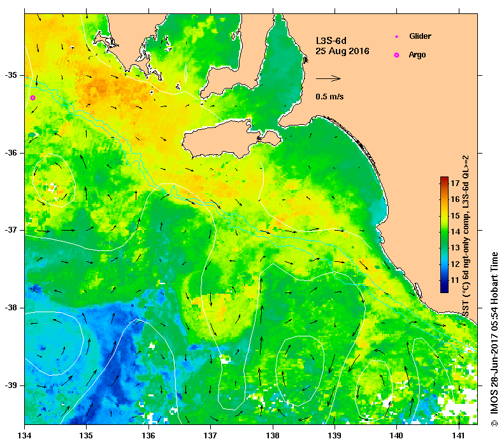504x446 pixels.
Task: Click the SST color scale bar
Action: coord(444,234)
